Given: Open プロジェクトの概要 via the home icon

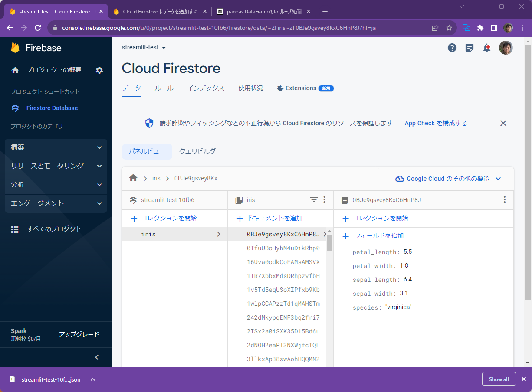Looking at the screenshot, I should tap(15, 70).
